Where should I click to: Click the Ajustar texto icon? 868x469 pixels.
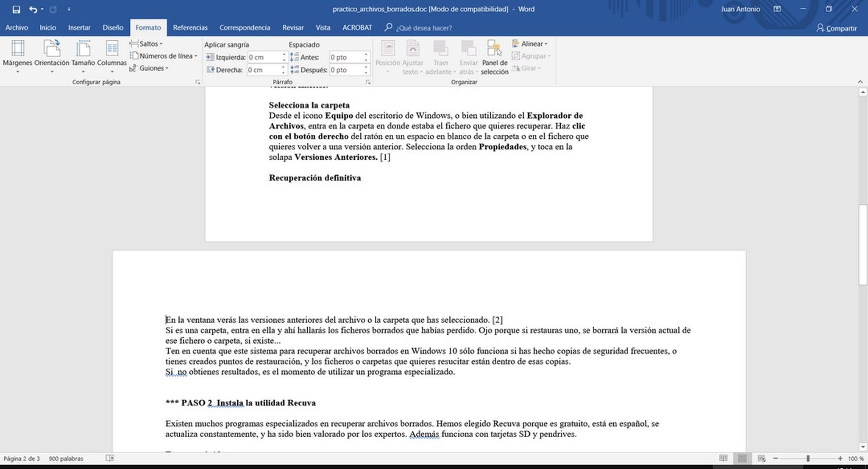coord(412,48)
